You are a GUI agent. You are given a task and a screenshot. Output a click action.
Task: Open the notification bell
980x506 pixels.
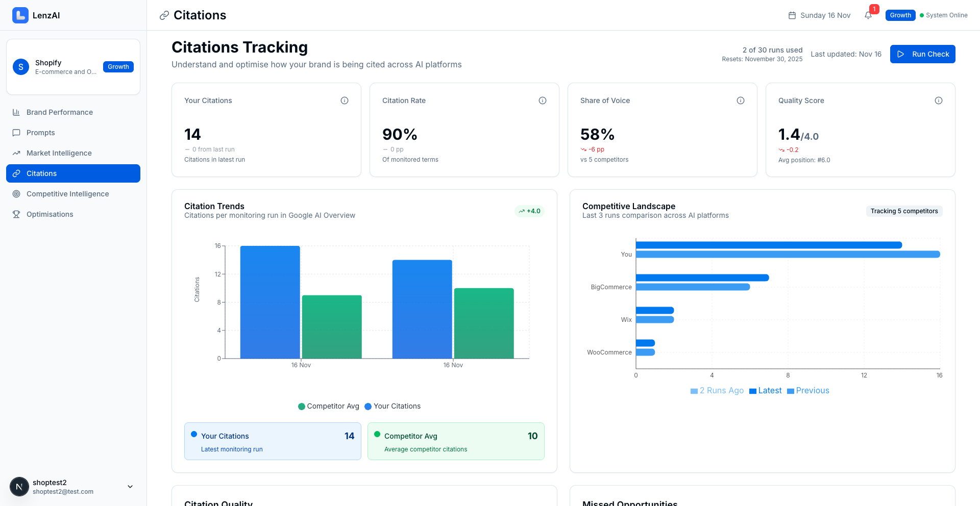pos(868,15)
